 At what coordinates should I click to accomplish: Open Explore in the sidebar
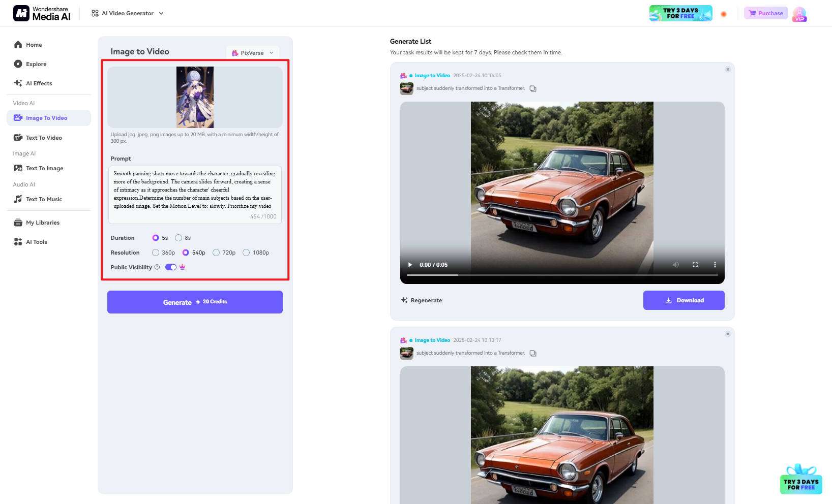click(x=49, y=64)
